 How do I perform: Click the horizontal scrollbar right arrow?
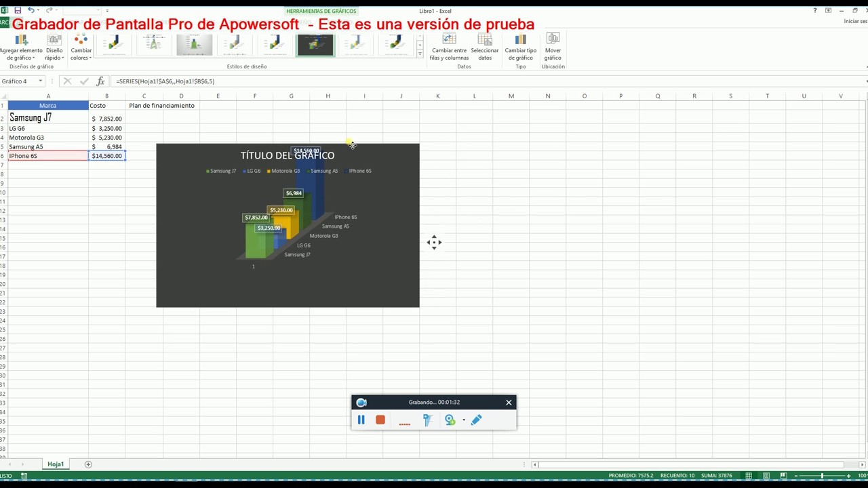tap(863, 464)
